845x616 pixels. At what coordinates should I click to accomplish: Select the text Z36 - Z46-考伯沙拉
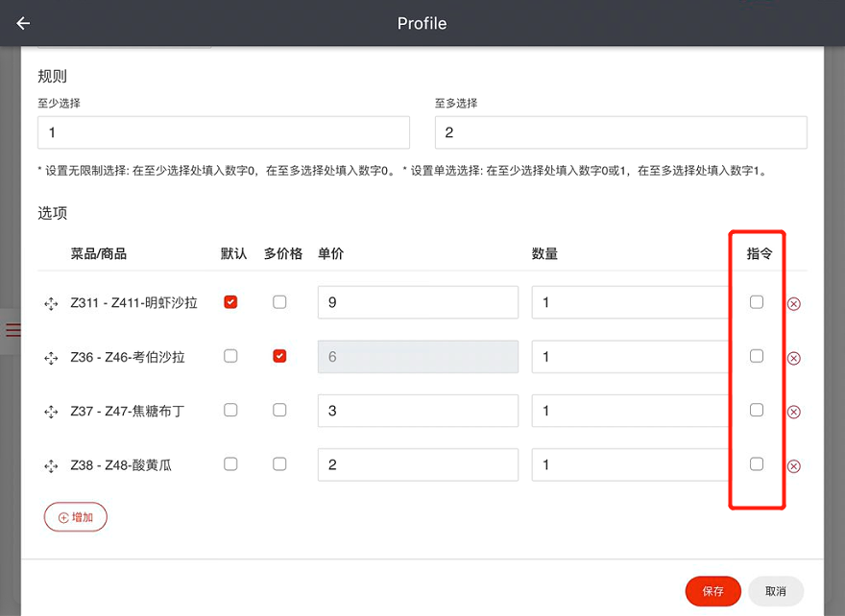point(127,357)
